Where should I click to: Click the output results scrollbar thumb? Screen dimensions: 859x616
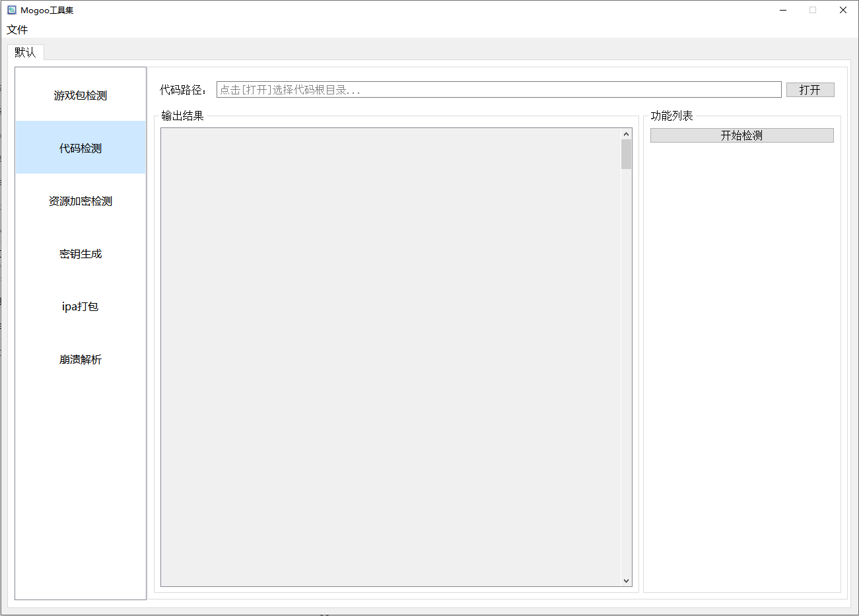click(626, 154)
